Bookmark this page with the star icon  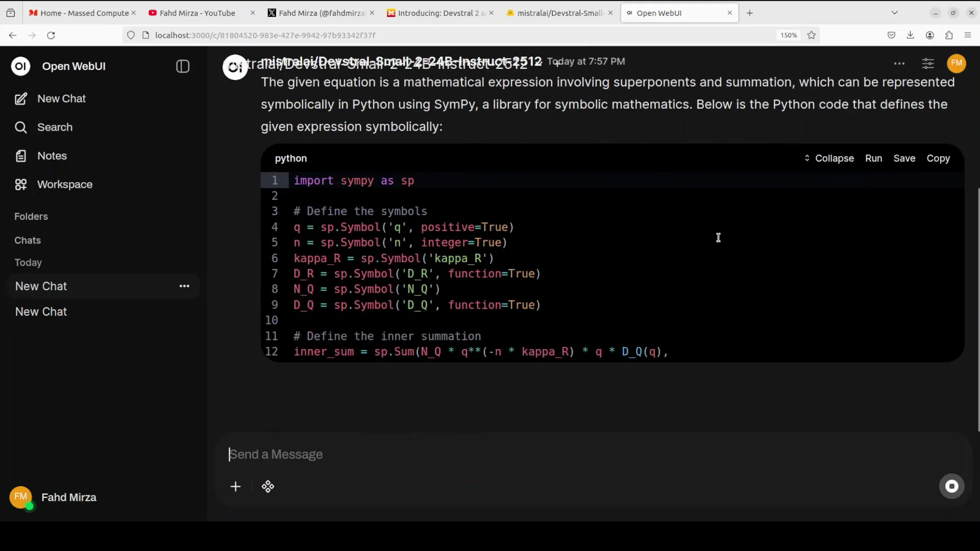(812, 35)
